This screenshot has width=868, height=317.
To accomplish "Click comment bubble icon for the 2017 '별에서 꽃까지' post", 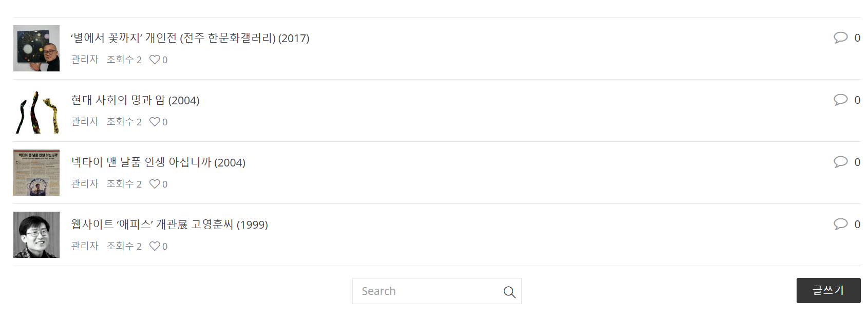I will [x=840, y=38].
